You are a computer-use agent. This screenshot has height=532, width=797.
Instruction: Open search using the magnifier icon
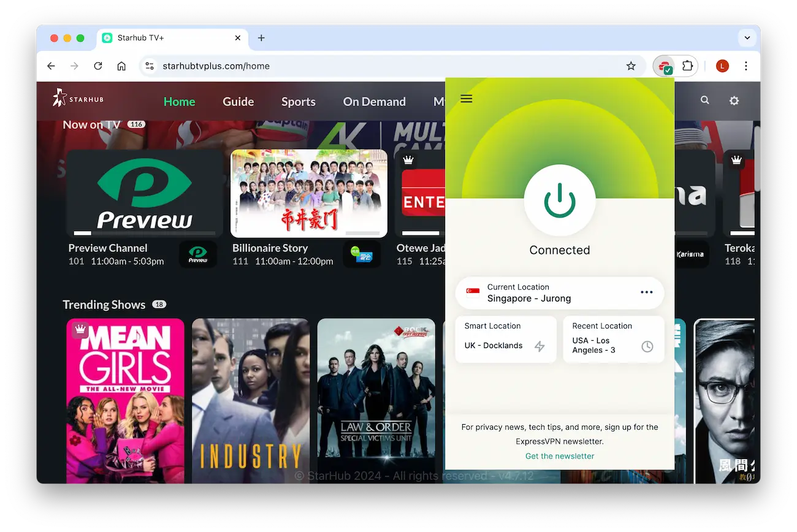coord(704,99)
